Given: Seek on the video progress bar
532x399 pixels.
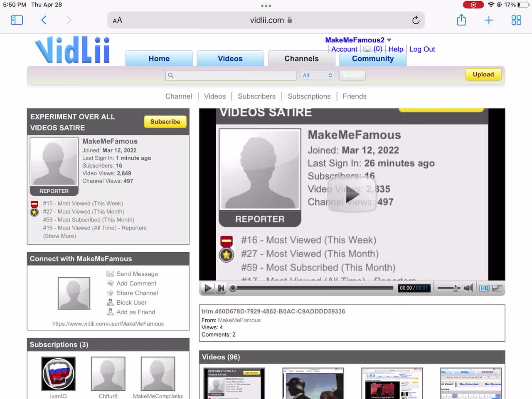Looking at the screenshot, I should (x=313, y=288).
